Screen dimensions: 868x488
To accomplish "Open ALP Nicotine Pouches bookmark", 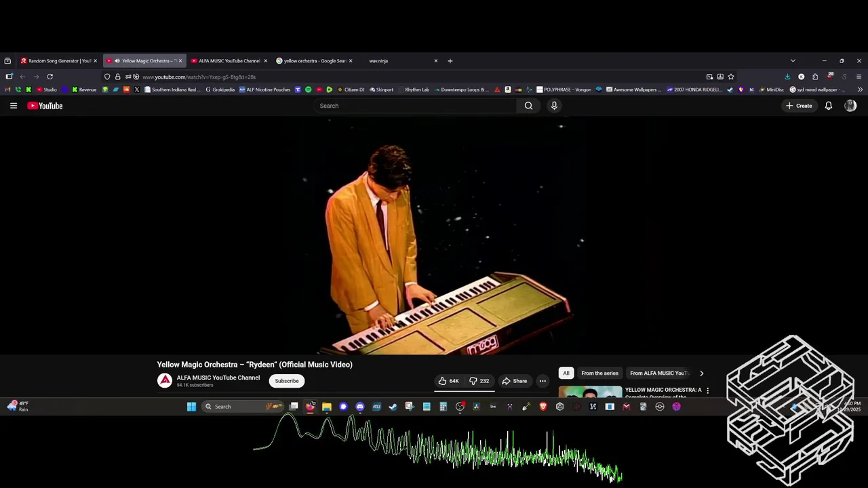I will [x=264, y=89].
